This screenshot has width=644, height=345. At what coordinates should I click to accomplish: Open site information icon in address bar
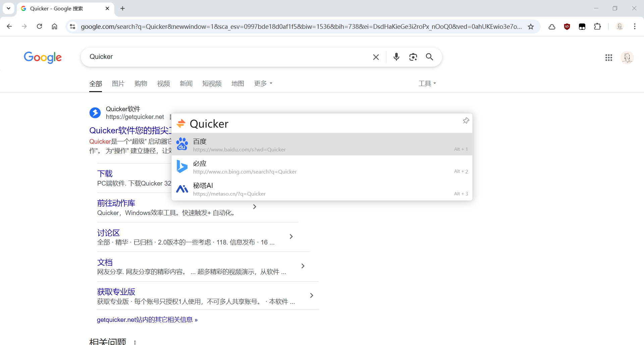72,26
